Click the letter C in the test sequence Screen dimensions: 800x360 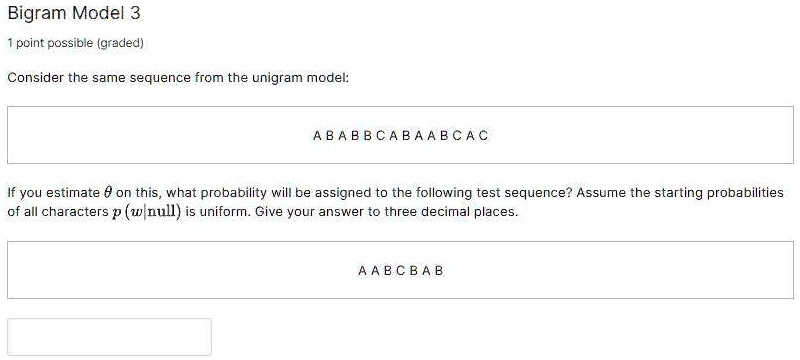(401, 271)
